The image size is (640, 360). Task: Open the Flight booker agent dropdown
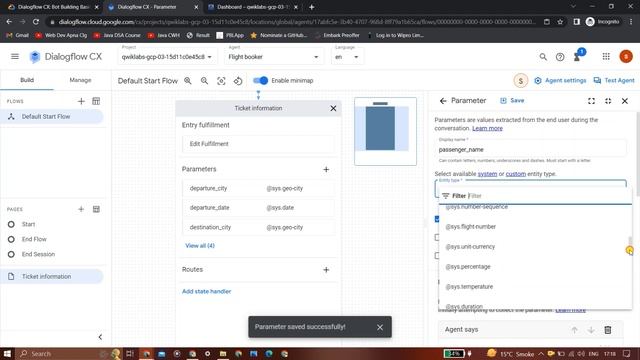[x=273, y=57]
